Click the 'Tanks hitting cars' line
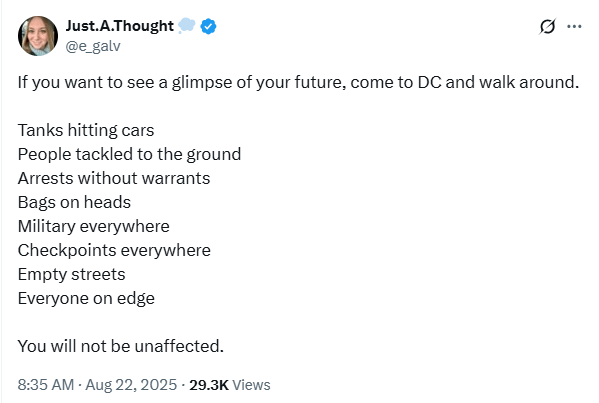The width and height of the screenshot is (599, 403). tap(86, 130)
